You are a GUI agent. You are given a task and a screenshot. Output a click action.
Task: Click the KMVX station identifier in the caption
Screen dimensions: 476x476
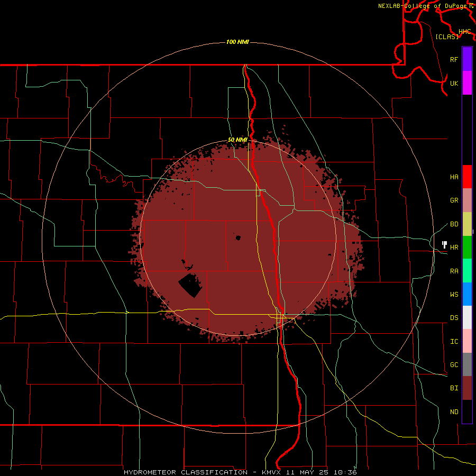point(272,472)
